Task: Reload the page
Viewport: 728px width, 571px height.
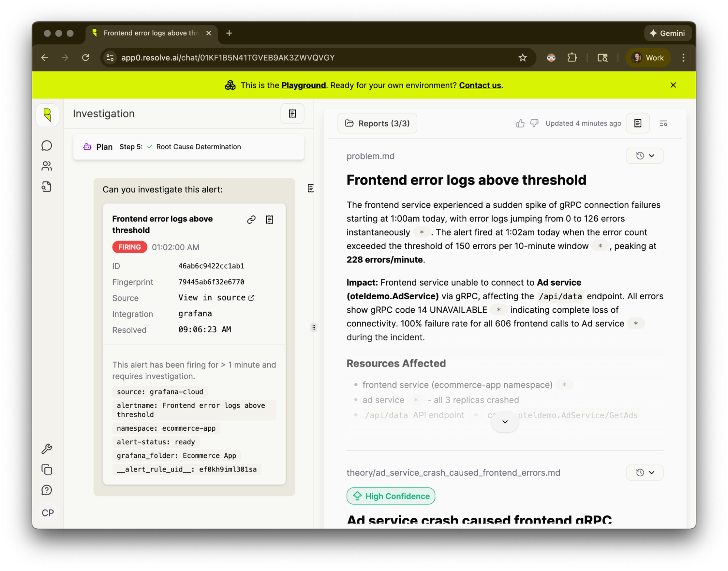Action: coord(86,58)
